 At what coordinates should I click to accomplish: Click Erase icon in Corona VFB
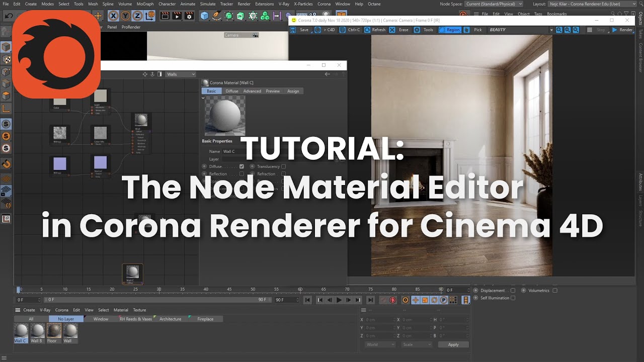pos(392,30)
